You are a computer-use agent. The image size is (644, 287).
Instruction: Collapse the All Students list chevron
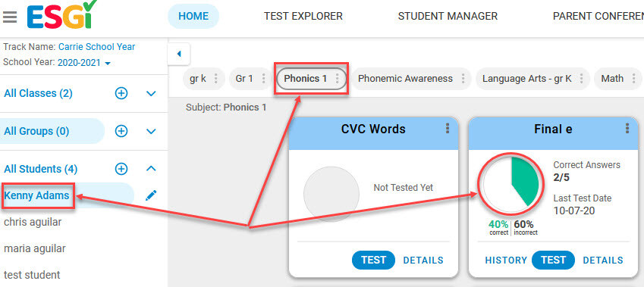point(151,169)
